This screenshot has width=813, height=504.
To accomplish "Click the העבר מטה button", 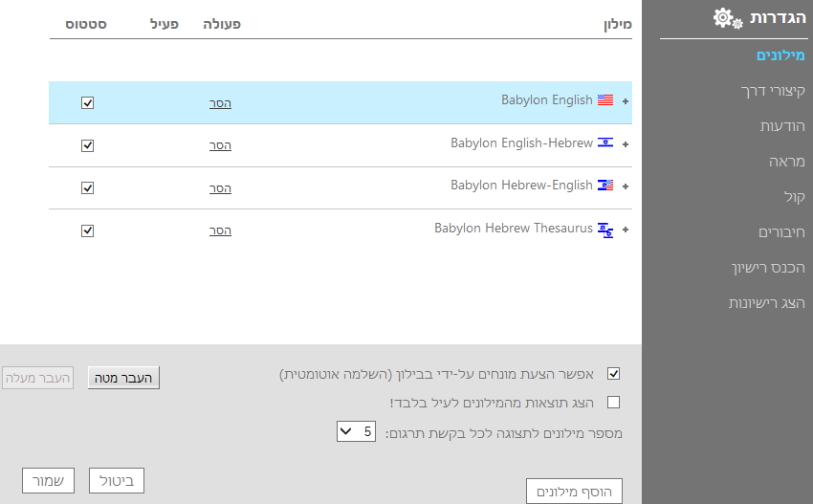I will coord(123,378).
